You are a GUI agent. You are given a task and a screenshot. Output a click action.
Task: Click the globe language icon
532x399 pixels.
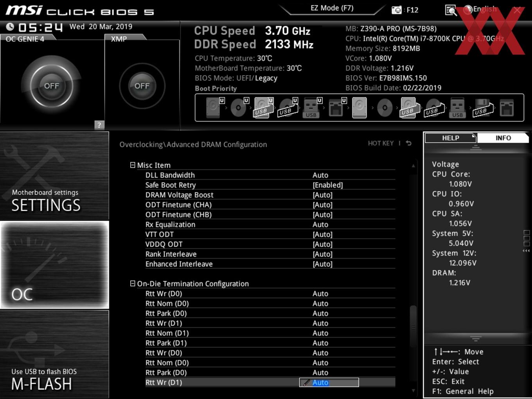coord(468,10)
